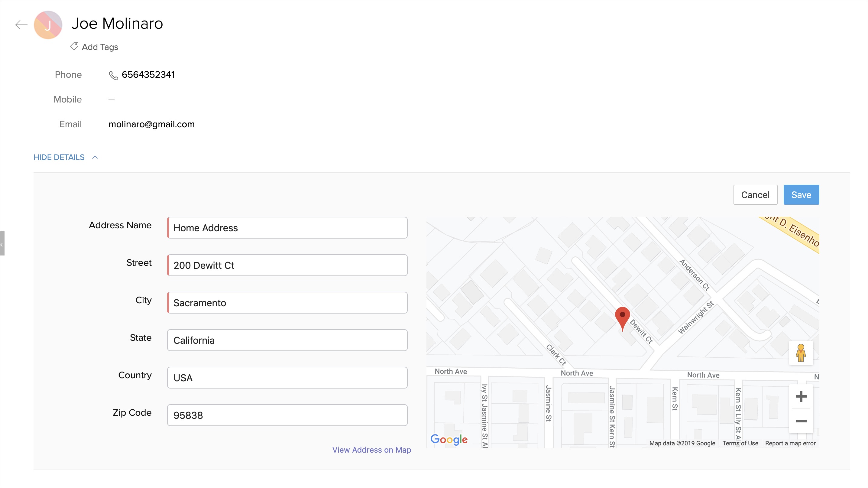Click the phone handset icon
Viewport: 868px width, 488px height.
pos(113,75)
